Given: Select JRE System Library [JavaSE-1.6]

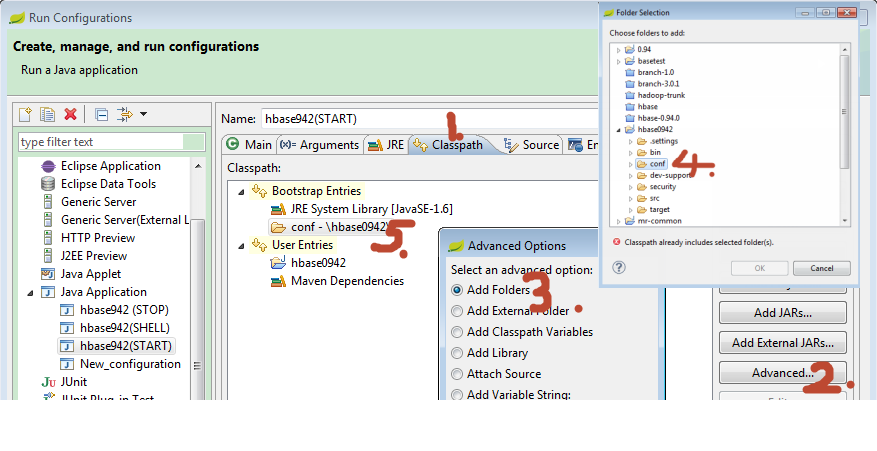Looking at the screenshot, I should 371,209.
